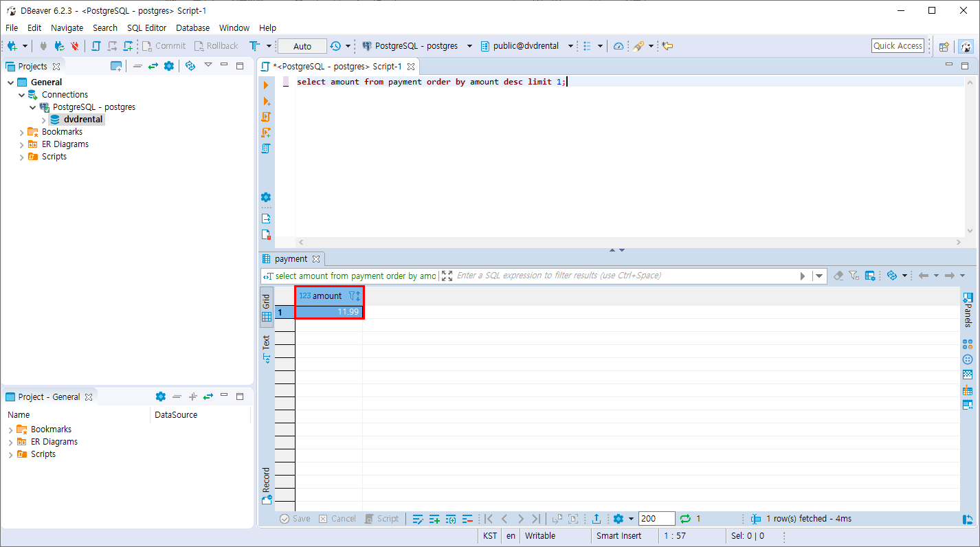Click the Execute script icon
The height and width of the screenshot is (547, 980).
[266, 117]
